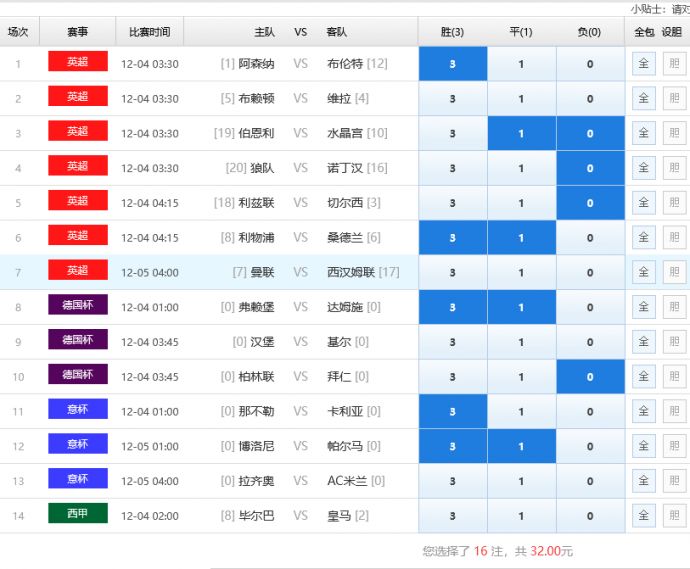Set 胆 on the 利物浦 vs 桑德兰 row

pyautogui.click(x=674, y=238)
